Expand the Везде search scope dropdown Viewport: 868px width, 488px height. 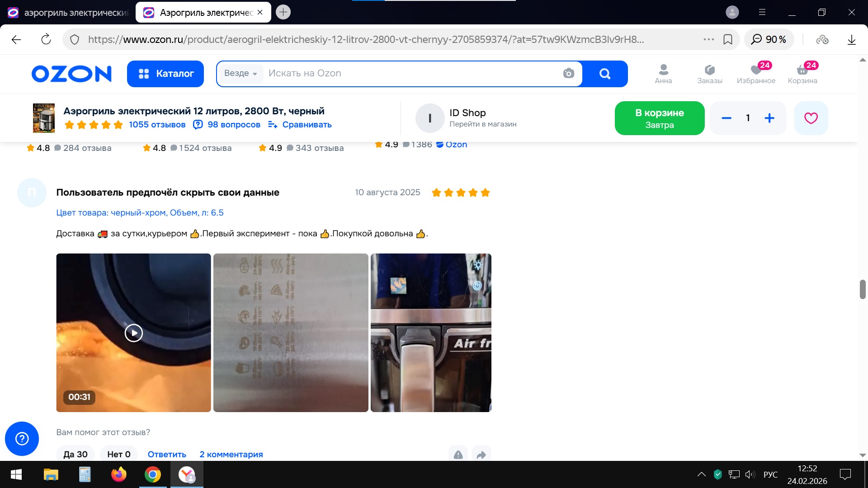tap(241, 73)
